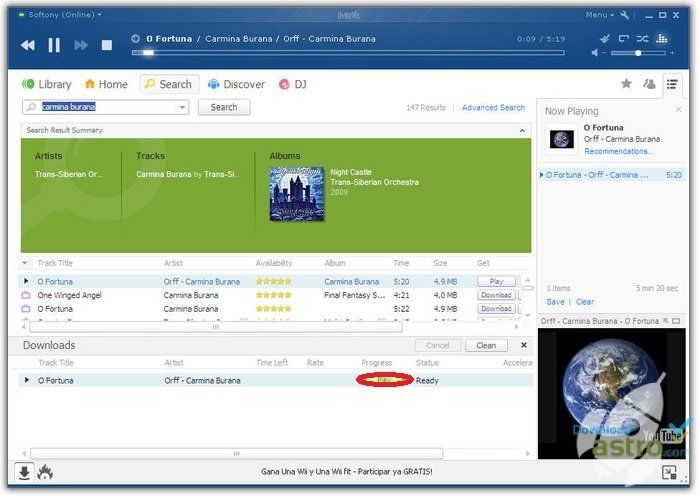Click the flame icon in status bar
The height and width of the screenshot is (498, 700).
coord(45,472)
